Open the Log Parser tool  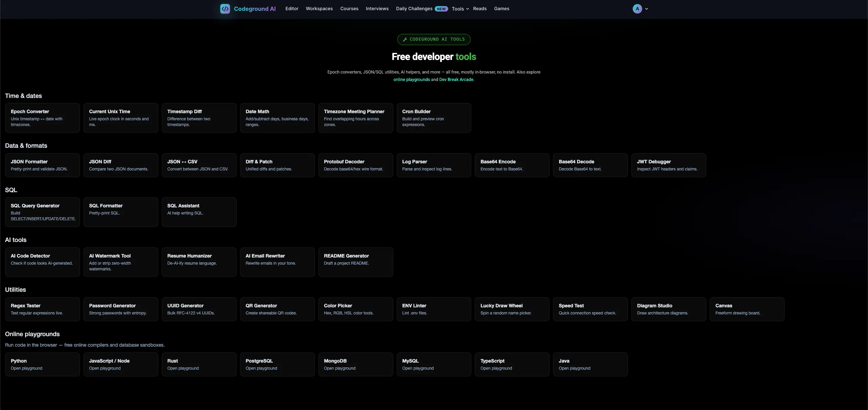(434, 165)
